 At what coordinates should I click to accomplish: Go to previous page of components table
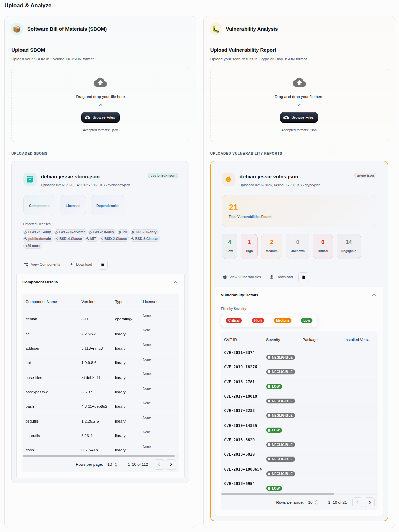click(159, 464)
